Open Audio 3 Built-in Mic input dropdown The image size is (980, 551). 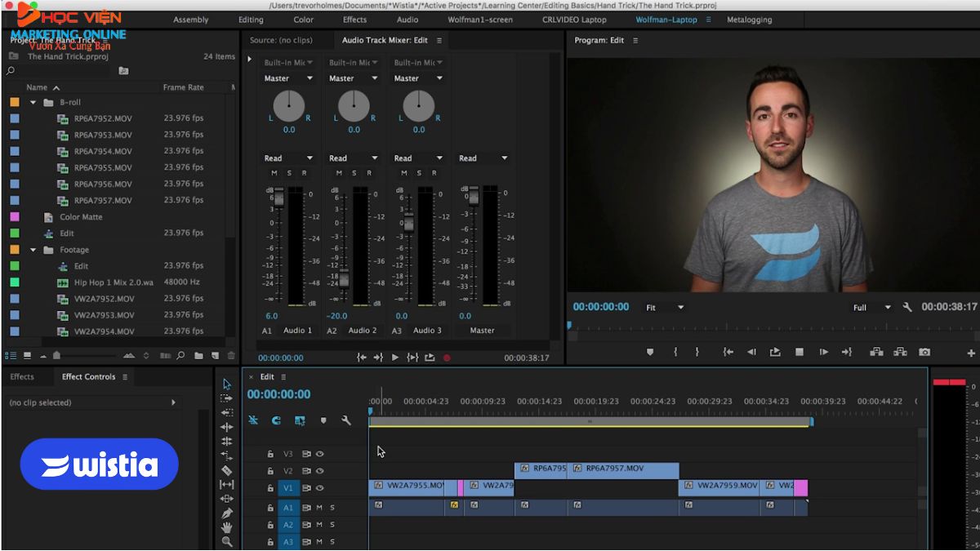419,63
